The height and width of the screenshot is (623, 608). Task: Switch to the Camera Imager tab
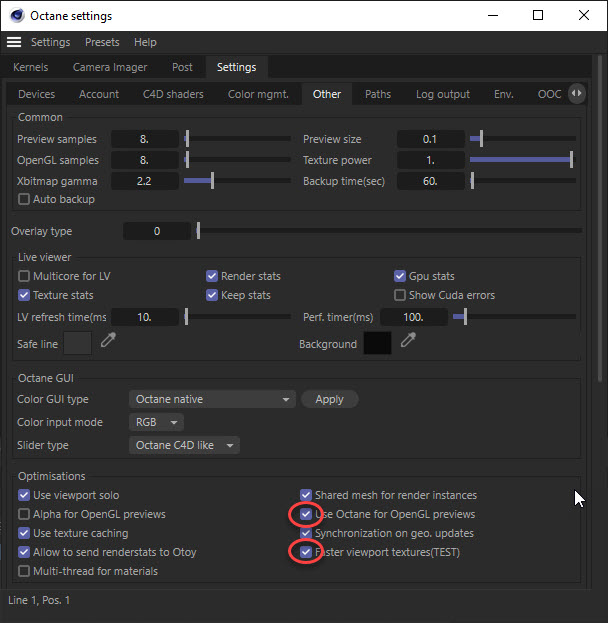(x=110, y=67)
